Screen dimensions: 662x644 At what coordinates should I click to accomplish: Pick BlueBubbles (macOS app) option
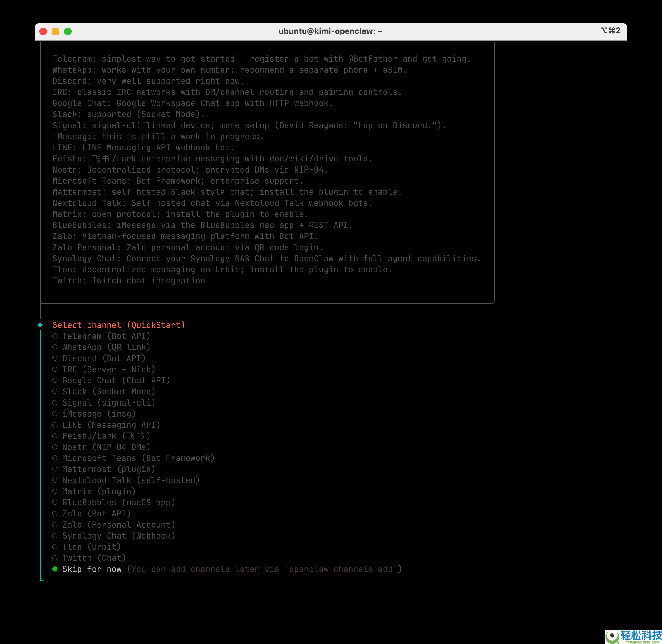click(x=114, y=503)
